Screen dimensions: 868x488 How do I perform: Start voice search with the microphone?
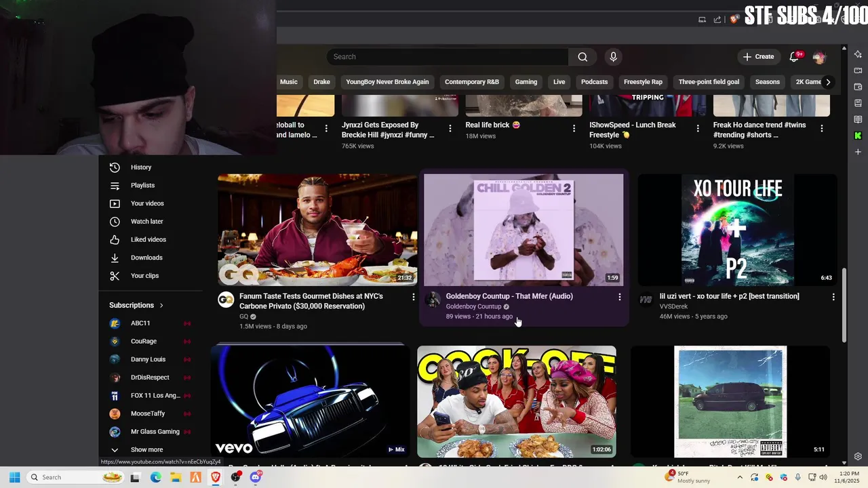tap(613, 57)
